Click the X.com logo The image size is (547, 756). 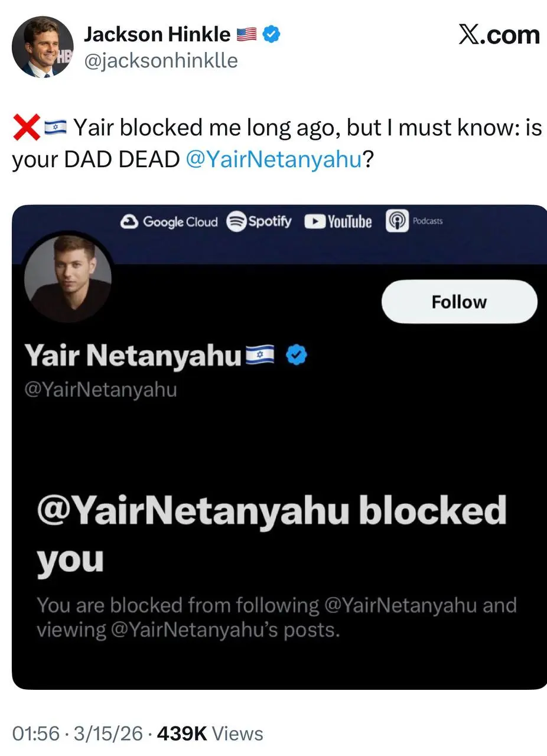pos(499,35)
